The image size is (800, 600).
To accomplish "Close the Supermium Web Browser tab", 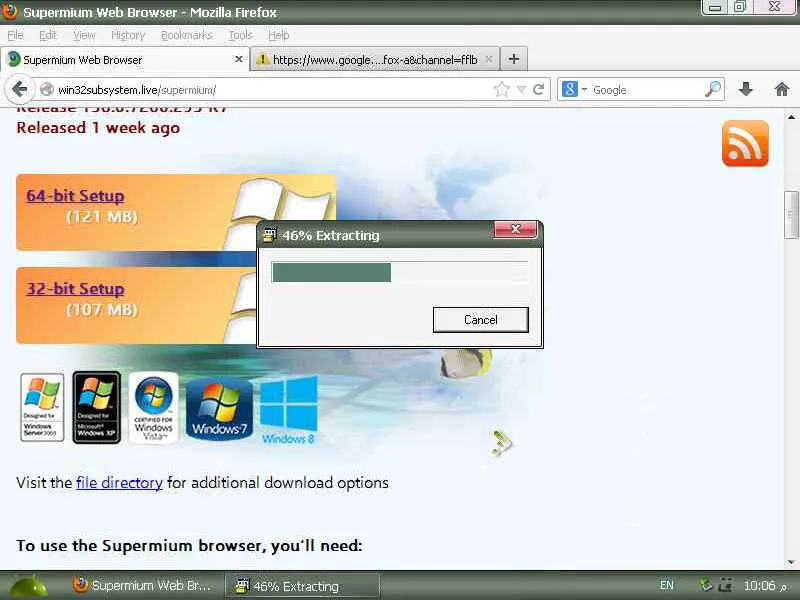I will 238,59.
